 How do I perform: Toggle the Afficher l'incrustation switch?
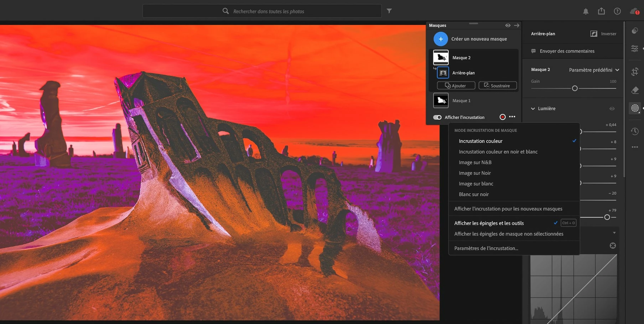437,117
